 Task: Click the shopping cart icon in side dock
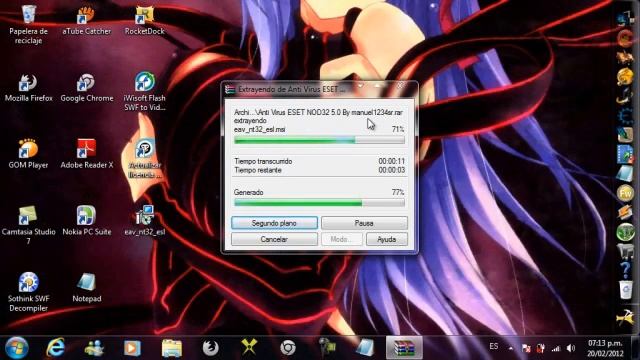point(625,251)
